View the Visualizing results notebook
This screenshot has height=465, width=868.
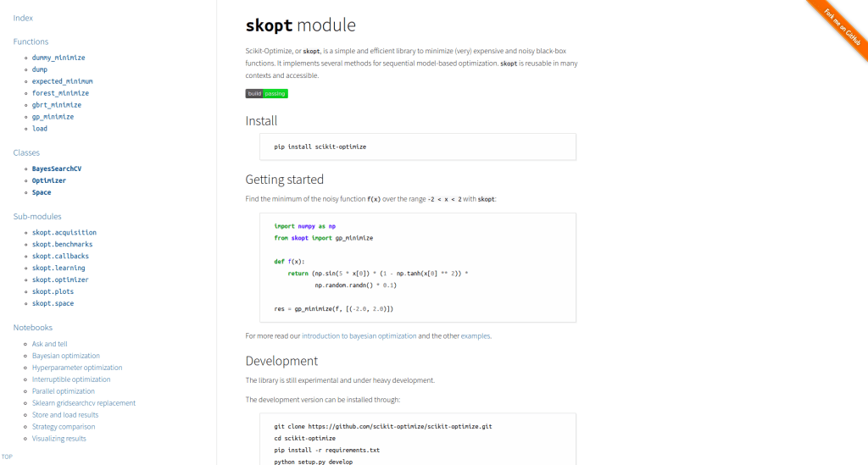point(59,439)
